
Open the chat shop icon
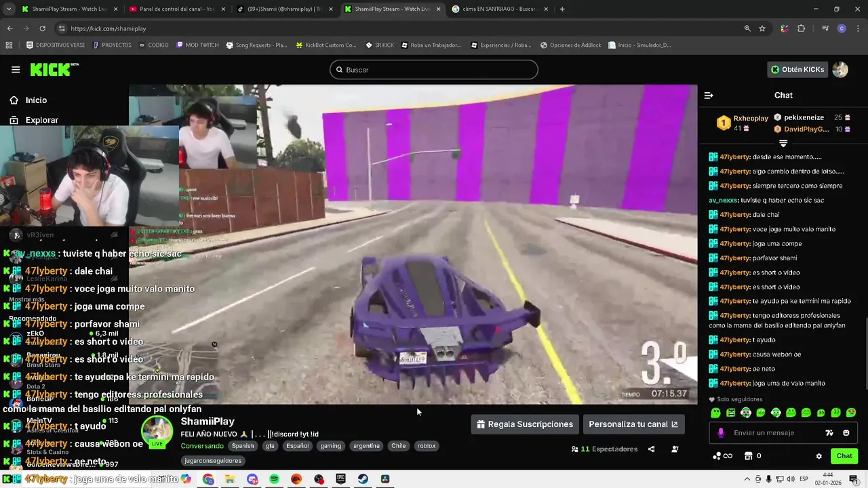coord(749,456)
